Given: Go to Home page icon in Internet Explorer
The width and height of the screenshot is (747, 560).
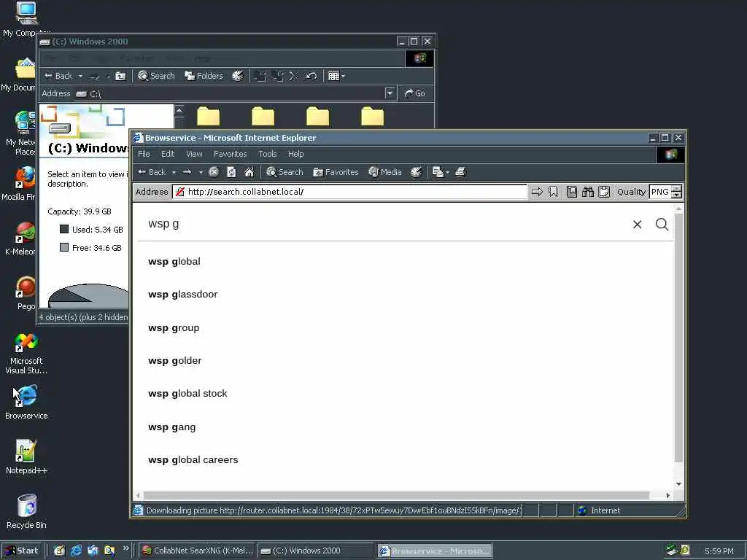Looking at the screenshot, I should [249, 172].
